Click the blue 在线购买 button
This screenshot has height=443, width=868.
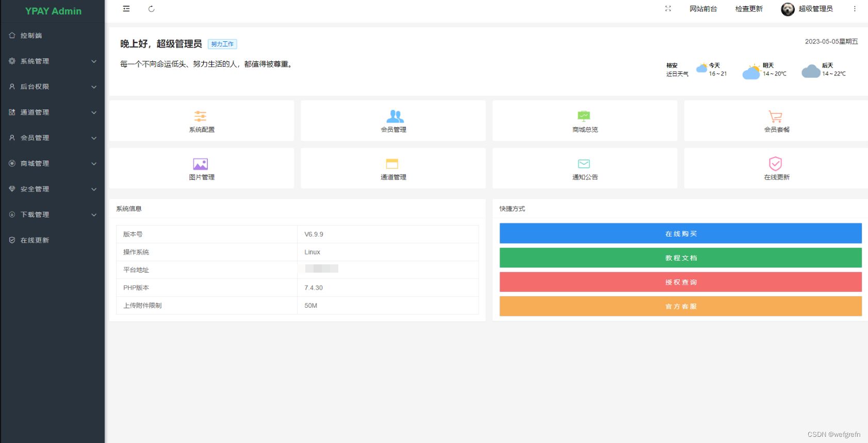click(680, 233)
